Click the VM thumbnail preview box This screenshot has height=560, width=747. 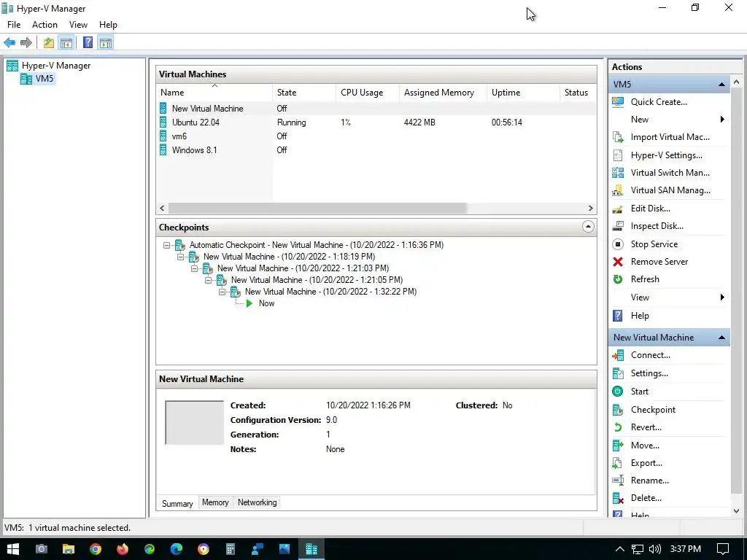194,422
